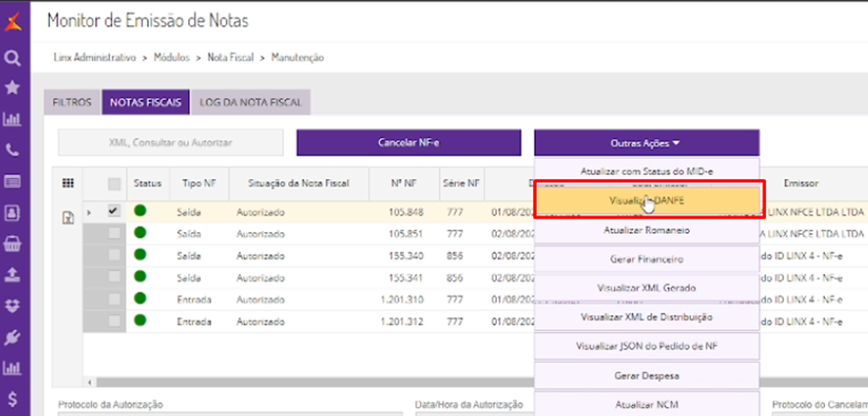Open favorites star in the sidebar

(x=13, y=88)
